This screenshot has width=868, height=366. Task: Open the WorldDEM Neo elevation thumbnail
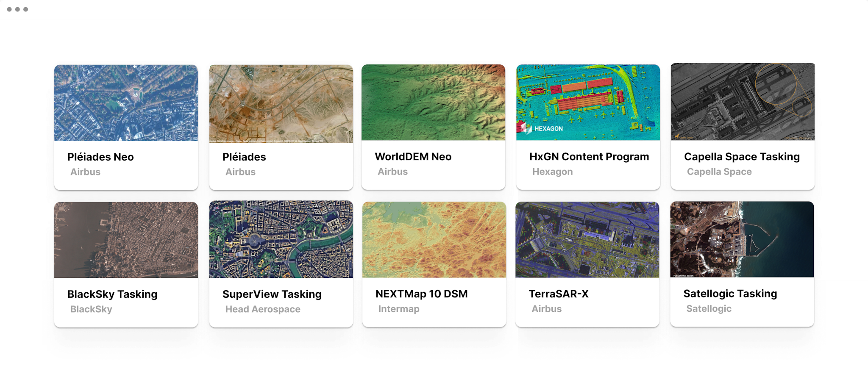coord(433,102)
